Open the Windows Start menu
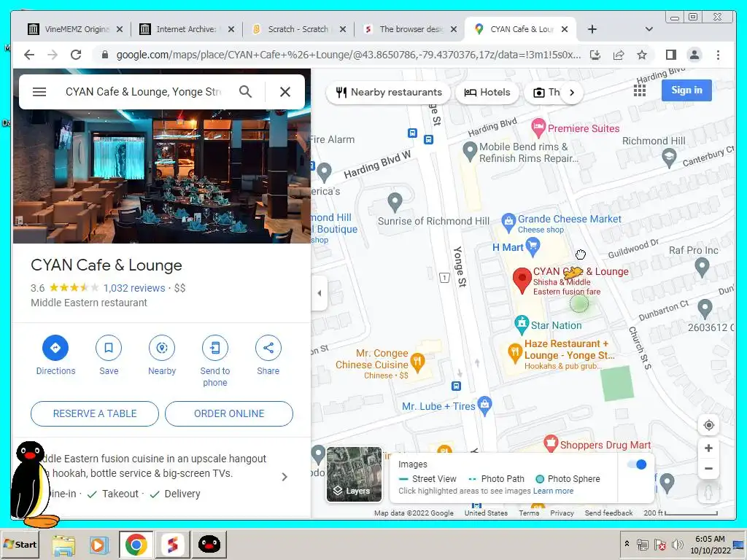Image resolution: width=747 pixels, height=560 pixels. pos(20,544)
